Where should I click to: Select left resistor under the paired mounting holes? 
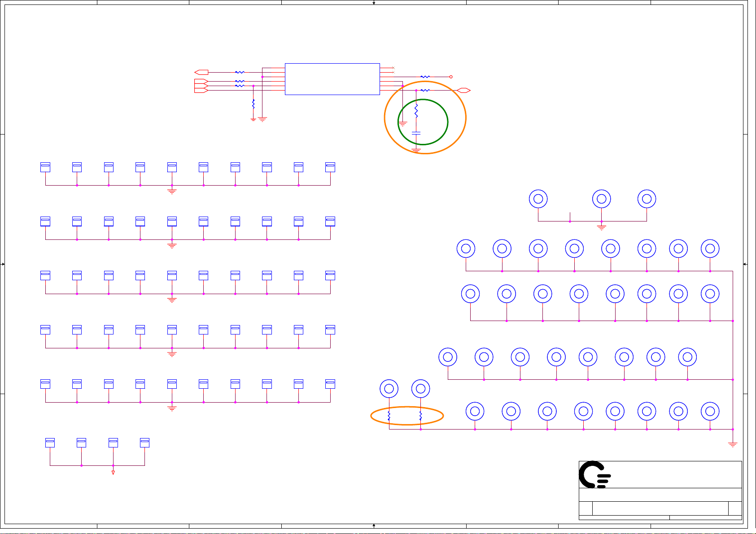pyautogui.click(x=389, y=416)
